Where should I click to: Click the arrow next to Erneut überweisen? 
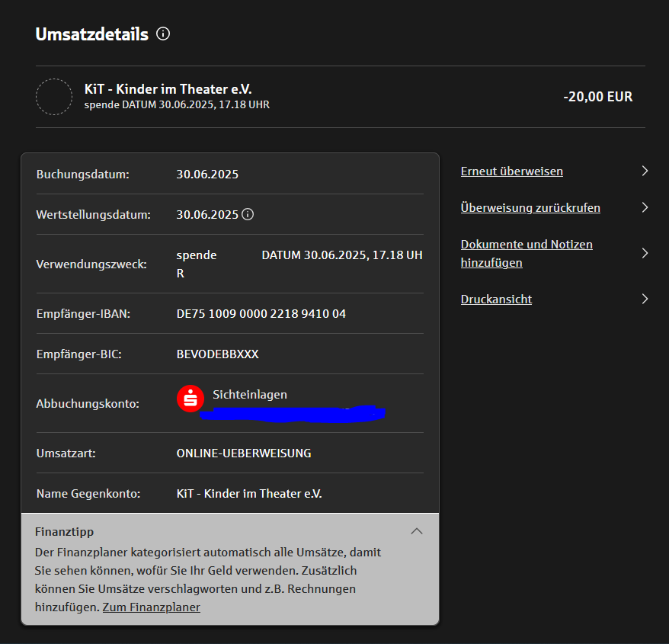645,171
